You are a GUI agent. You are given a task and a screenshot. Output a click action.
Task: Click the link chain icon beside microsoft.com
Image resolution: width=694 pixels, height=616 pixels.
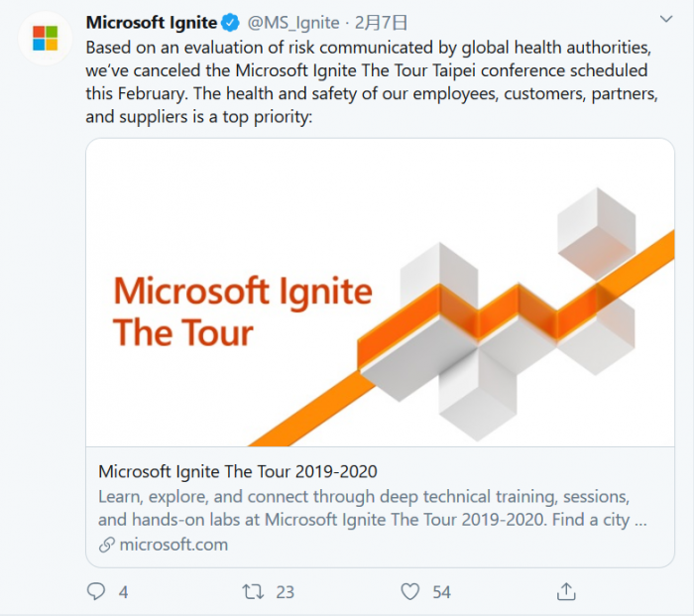(x=107, y=545)
